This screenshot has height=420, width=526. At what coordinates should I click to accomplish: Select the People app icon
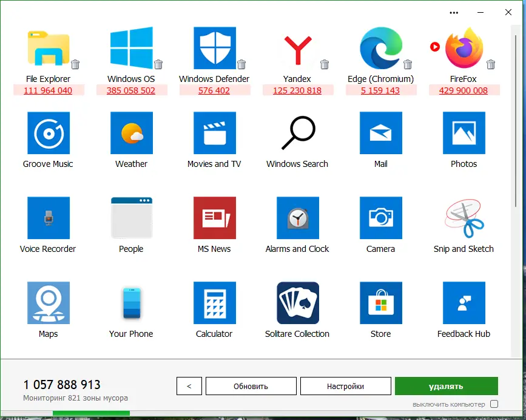coord(132,218)
